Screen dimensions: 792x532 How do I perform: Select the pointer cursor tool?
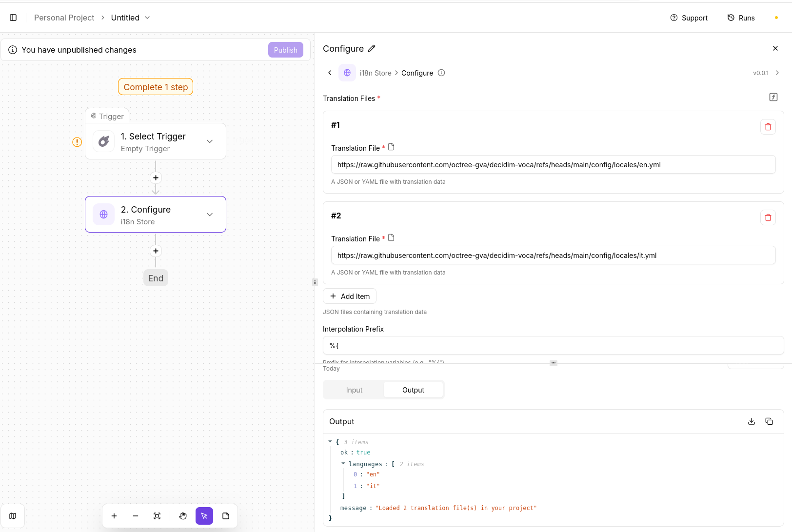click(x=204, y=516)
